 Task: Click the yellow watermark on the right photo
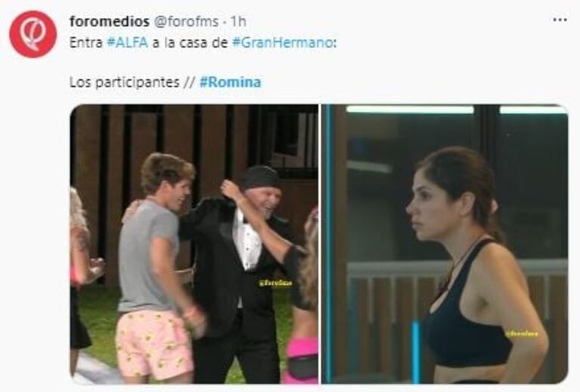click(x=522, y=334)
